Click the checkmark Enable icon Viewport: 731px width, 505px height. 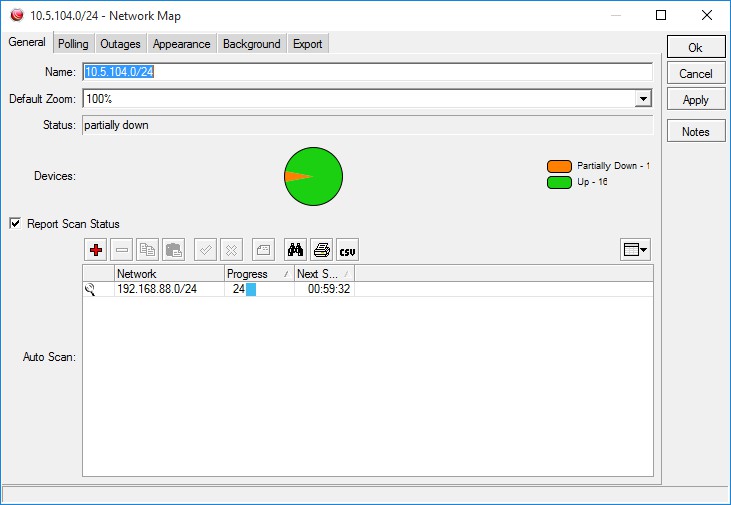tap(206, 250)
